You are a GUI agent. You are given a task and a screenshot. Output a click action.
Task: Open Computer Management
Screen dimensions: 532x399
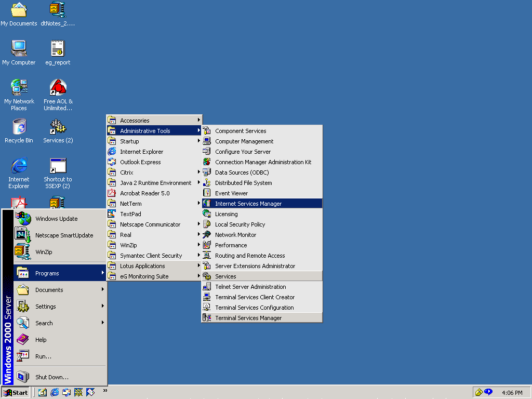pos(262,141)
